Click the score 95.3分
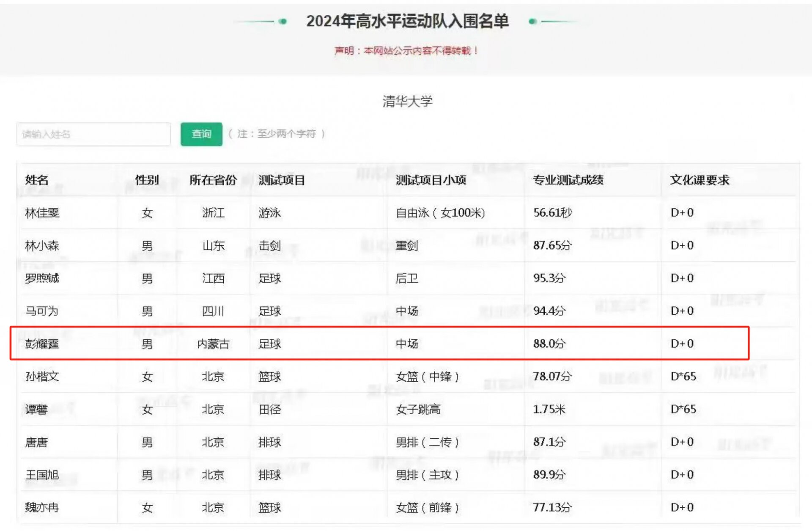The width and height of the screenshot is (812, 531). (549, 278)
